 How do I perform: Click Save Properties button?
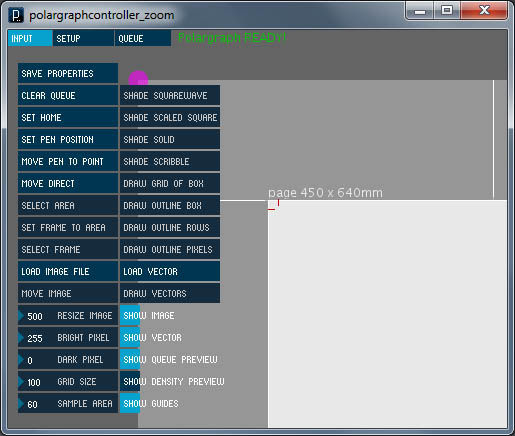click(x=68, y=73)
